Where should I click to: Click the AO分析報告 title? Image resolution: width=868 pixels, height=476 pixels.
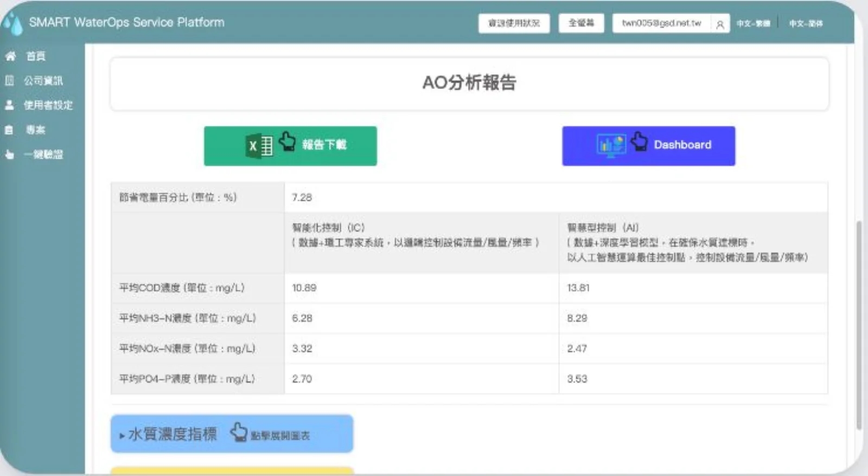pos(469,82)
